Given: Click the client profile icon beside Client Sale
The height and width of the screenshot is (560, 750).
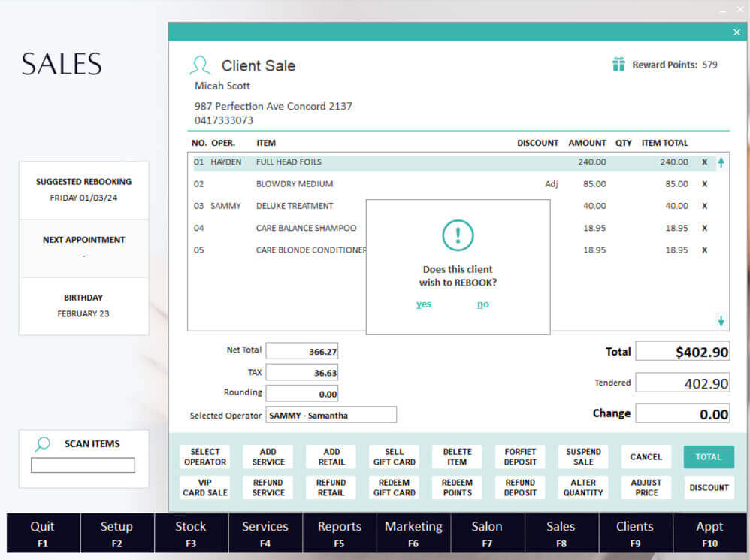Looking at the screenshot, I should (200, 65).
